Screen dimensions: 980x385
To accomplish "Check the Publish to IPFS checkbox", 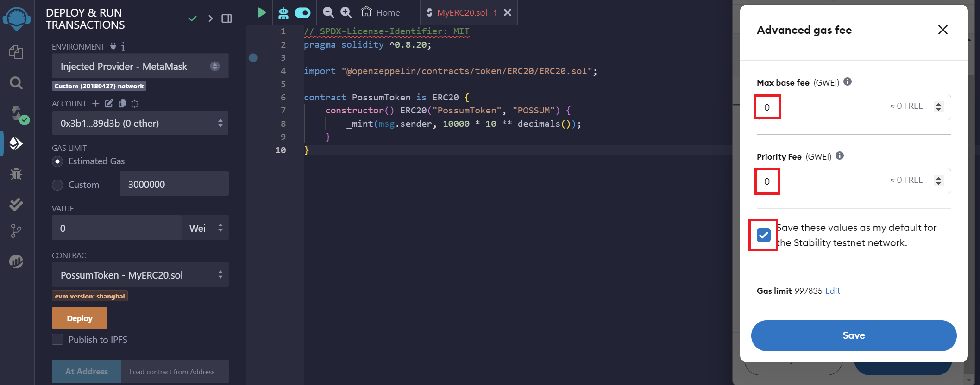I will click(57, 340).
